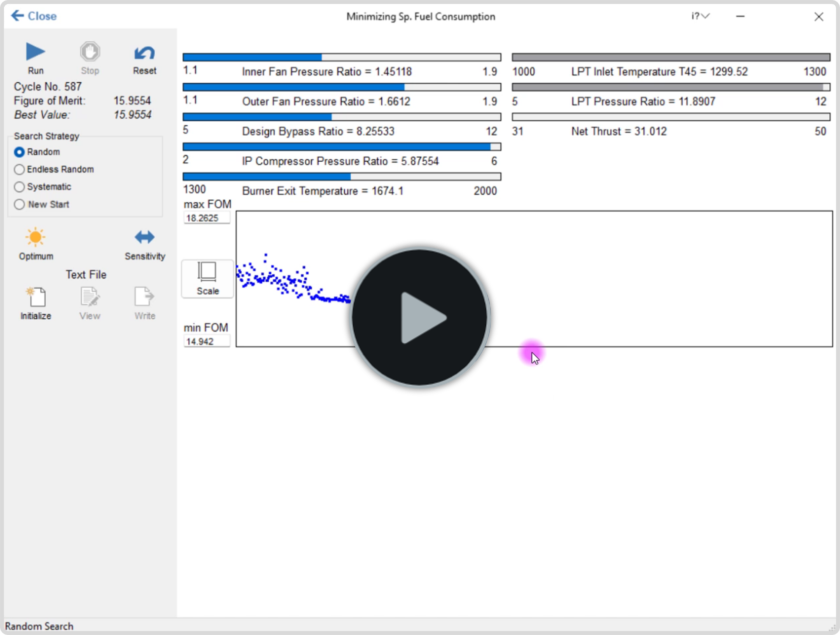Click the Outer Fan Pressure Ratio slider
This screenshot has height=635, width=840.
342,87
